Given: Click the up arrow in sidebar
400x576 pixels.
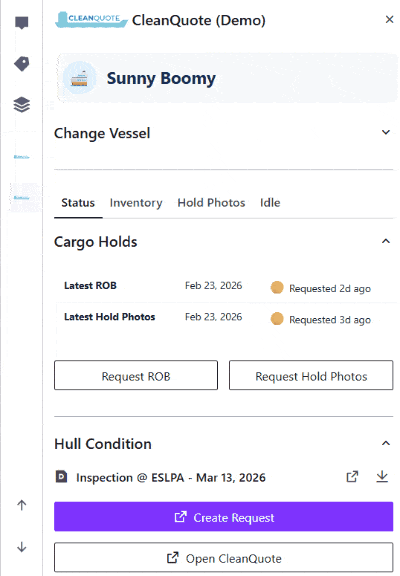Looking at the screenshot, I should pyautogui.click(x=22, y=505).
